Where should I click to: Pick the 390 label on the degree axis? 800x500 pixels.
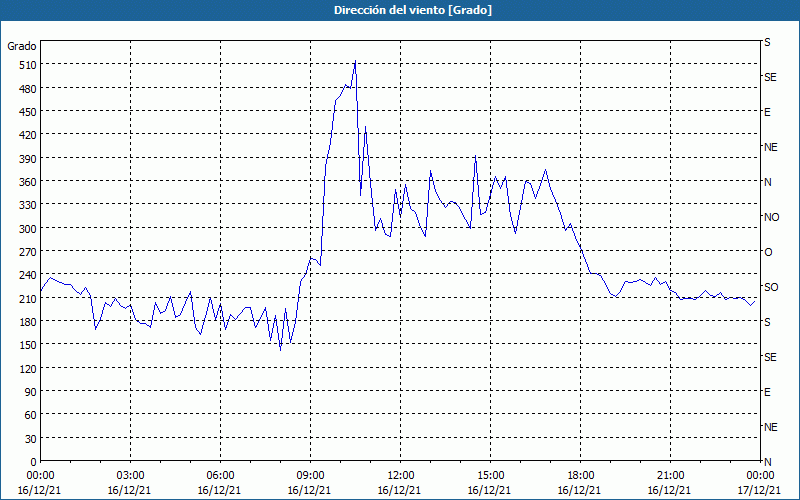click(x=28, y=159)
